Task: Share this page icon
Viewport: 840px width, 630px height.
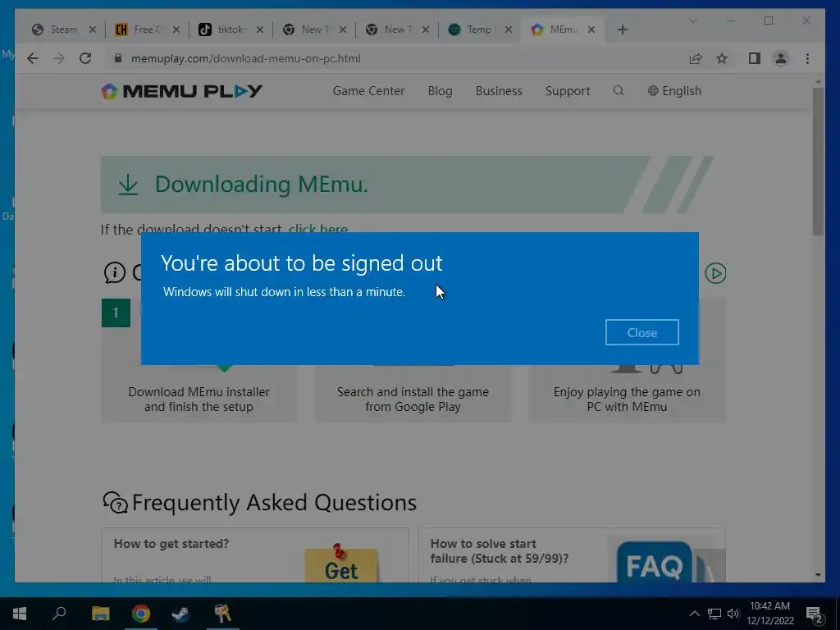Action: (696, 58)
